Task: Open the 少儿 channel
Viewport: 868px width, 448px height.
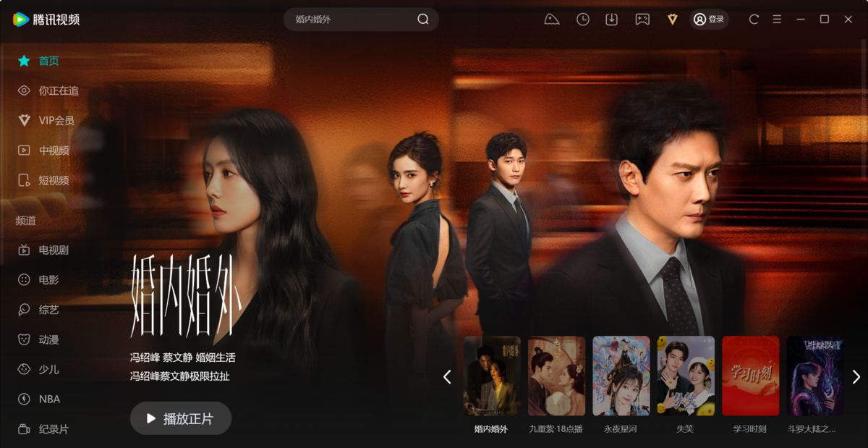Action: click(x=48, y=369)
